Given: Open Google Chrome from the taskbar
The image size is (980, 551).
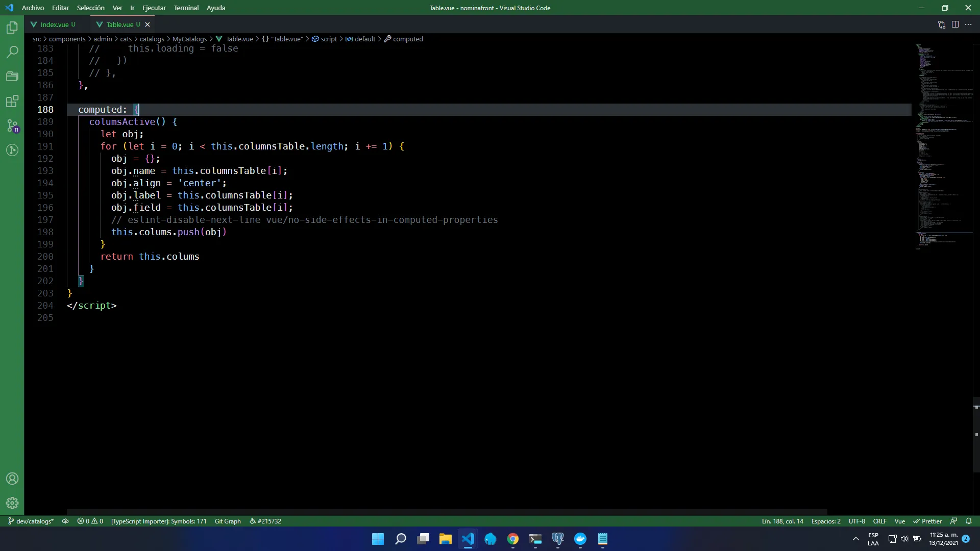Looking at the screenshot, I should point(513,539).
